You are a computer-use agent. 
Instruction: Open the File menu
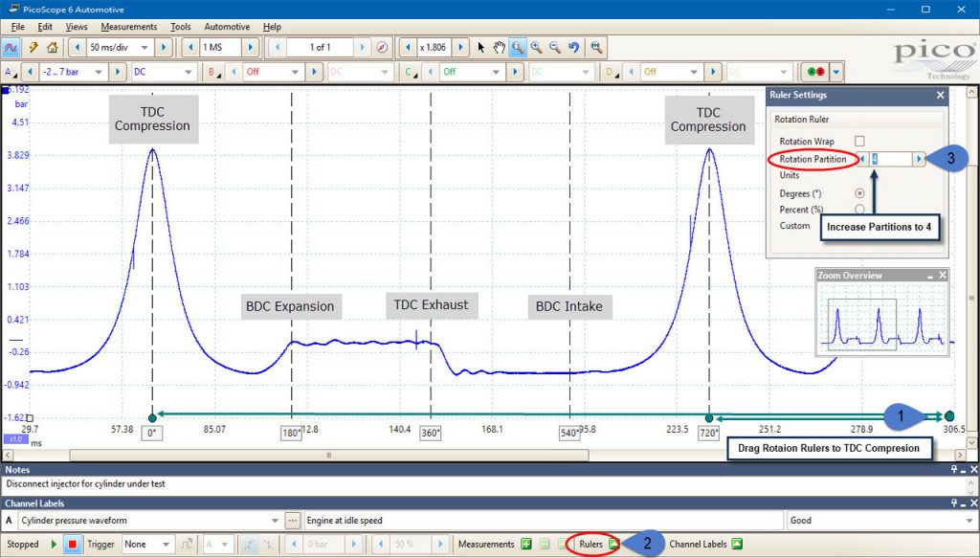[x=17, y=27]
